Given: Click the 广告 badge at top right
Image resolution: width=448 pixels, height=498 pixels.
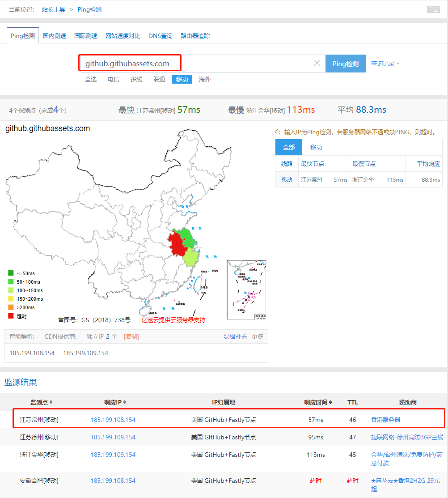Looking at the screenshot, I should (433, 9).
